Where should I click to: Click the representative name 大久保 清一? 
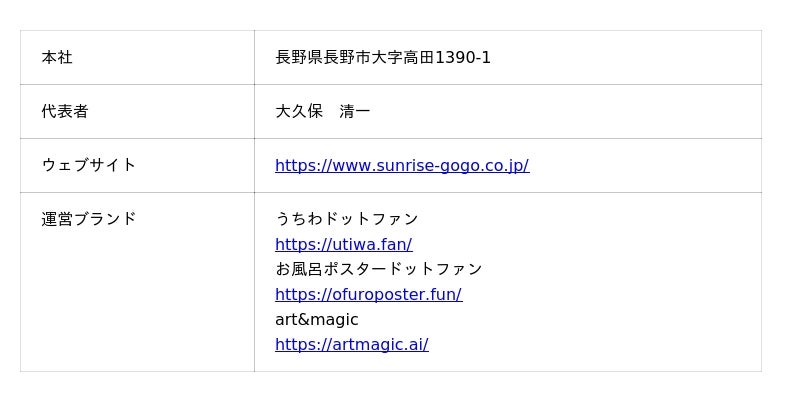pos(322,112)
